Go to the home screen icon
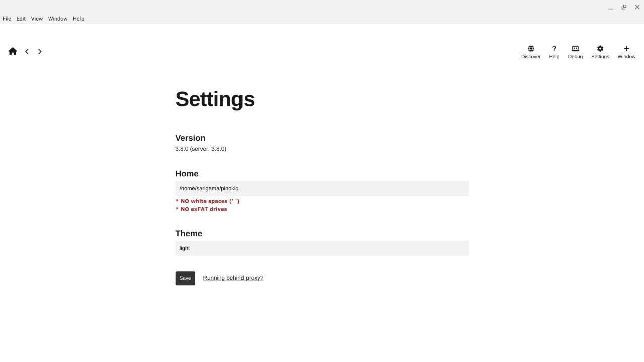This screenshot has height=362, width=644. coord(13,51)
